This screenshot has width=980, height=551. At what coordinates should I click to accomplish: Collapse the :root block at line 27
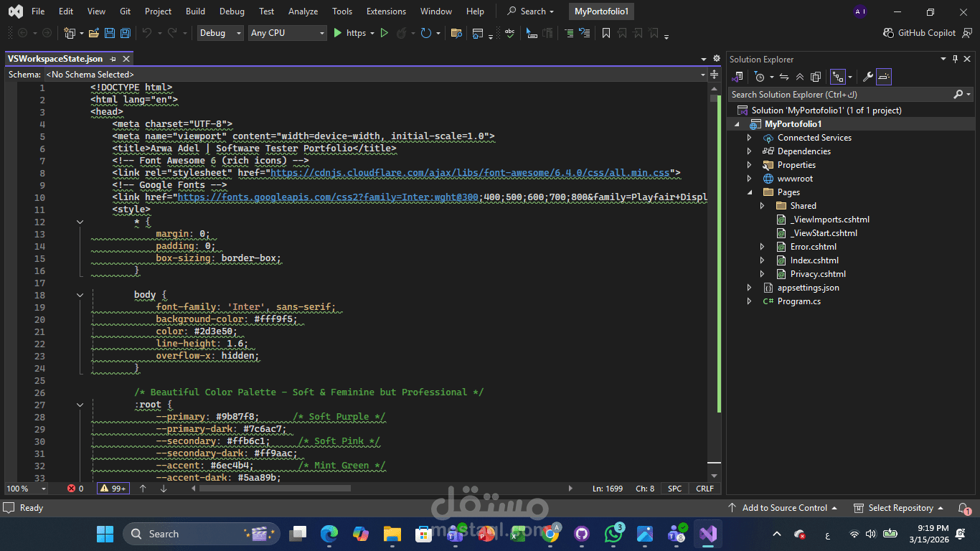click(80, 405)
